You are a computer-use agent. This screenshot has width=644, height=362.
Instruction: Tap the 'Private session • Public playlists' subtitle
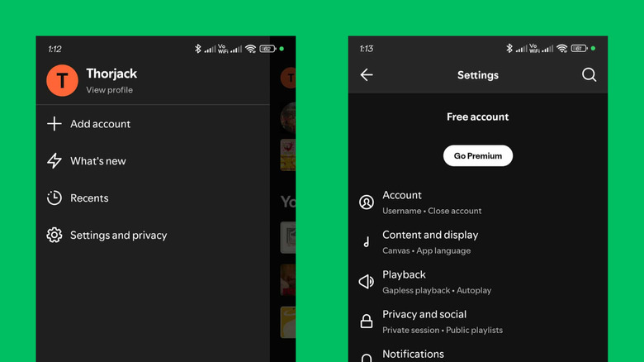[x=443, y=330]
